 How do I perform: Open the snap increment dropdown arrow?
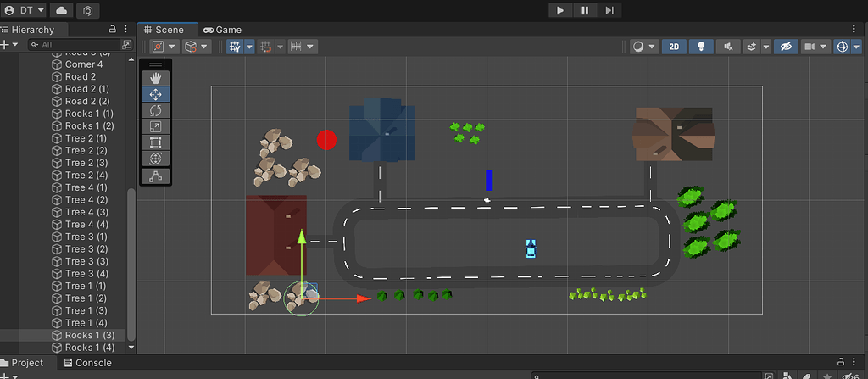pos(310,47)
